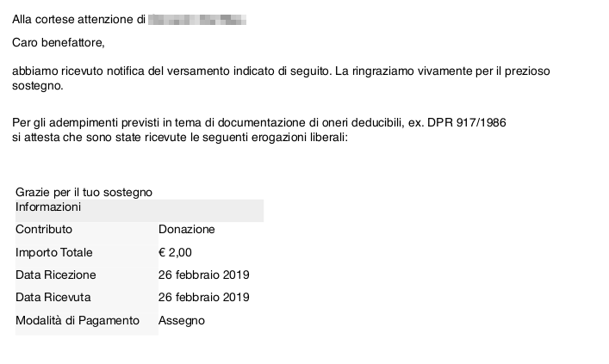The height and width of the screenshot is (364, 609).
Task: Click the blurred recipient name
Action: 197,20
